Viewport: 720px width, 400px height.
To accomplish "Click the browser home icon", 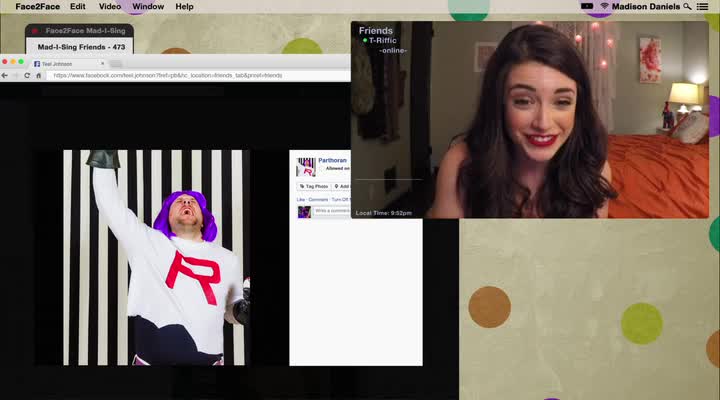I will [x=39, y=75].
